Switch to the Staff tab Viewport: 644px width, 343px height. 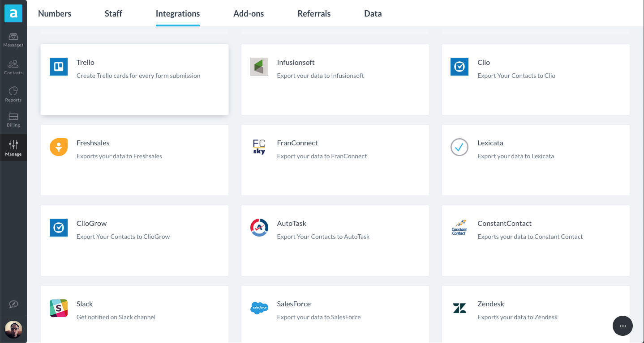point(113,13)
